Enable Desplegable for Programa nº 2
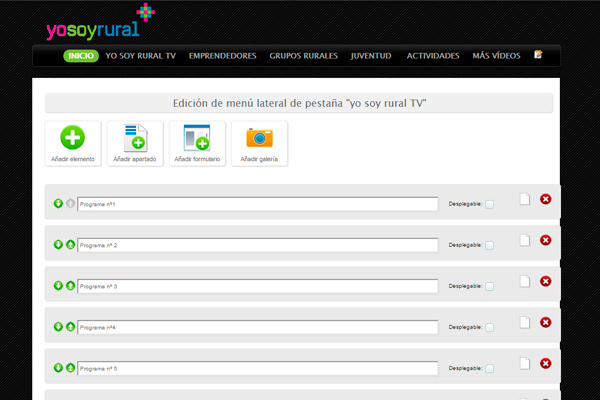The height and width of the screenshot is (400, 600). 489,245
